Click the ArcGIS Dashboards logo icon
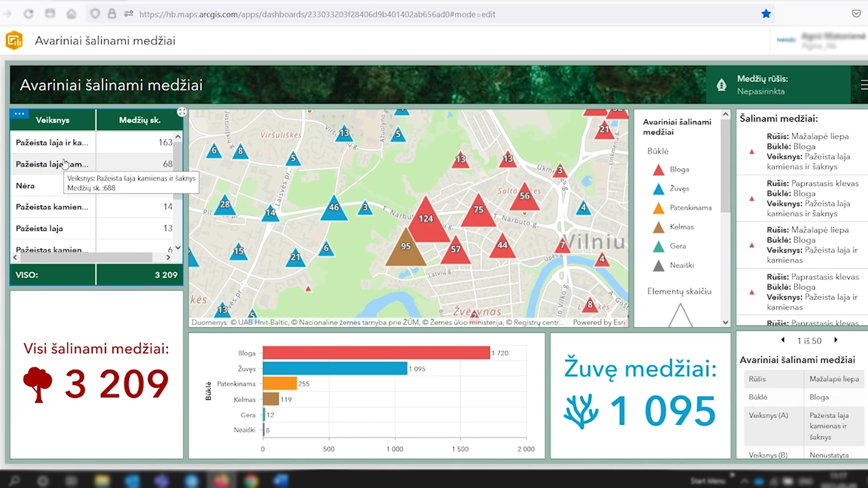The height and width of the screenshot is (488, 868). pyautogui.click(x=14, y=40)
